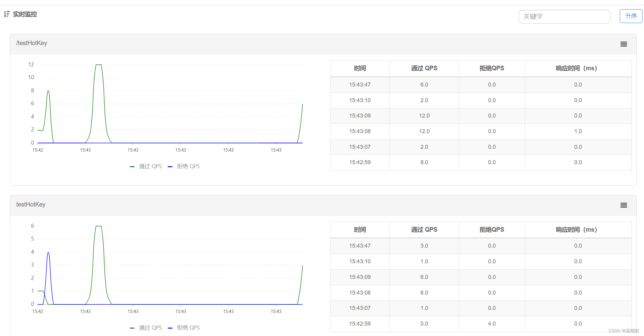Select 15:43:09 row in testHotKey table
This screenshot has width=644, height=336.
[481, 277]
